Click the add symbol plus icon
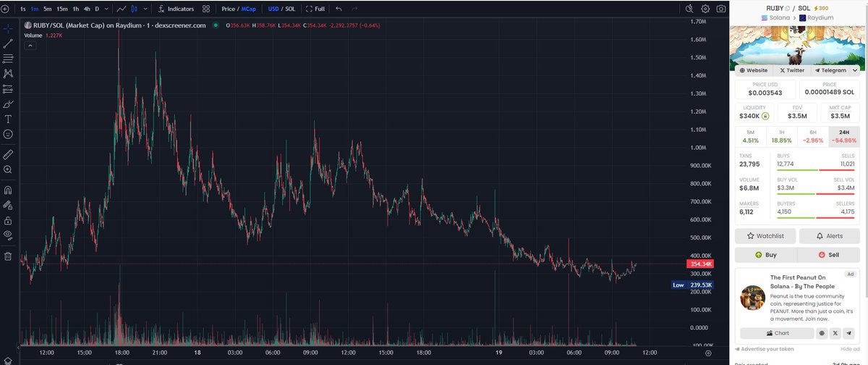 tap(6, 9)
